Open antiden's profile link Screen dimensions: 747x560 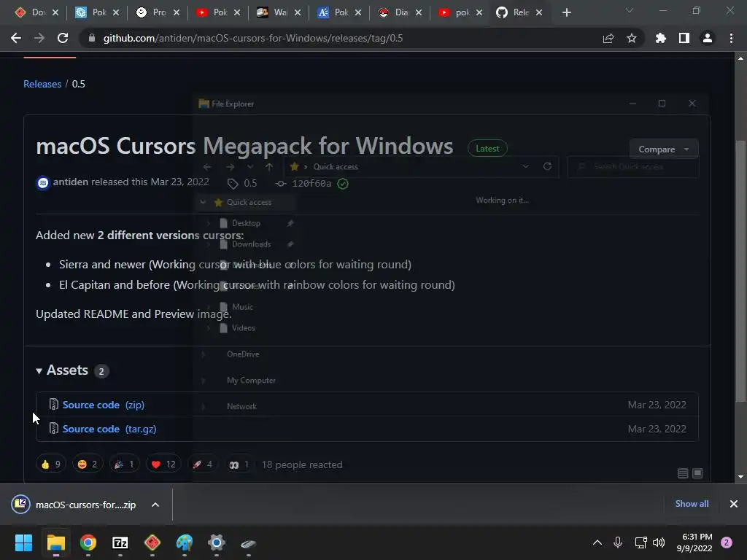click(71, 182)
